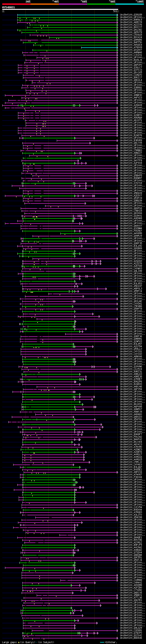This screenshot has width=146, height=644.
Task: Open hit UniRef100_Q39189
Action: [x=131, y=15]
